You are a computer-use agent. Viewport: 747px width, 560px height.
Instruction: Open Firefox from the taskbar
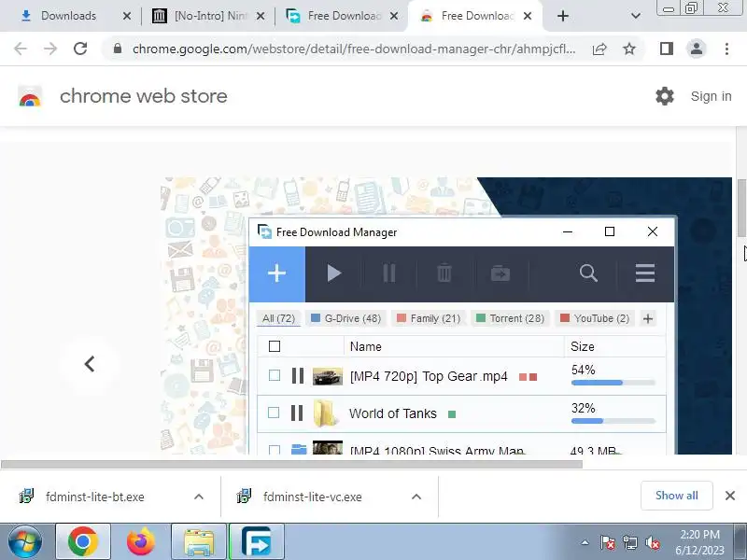click(x=141, y=542)
